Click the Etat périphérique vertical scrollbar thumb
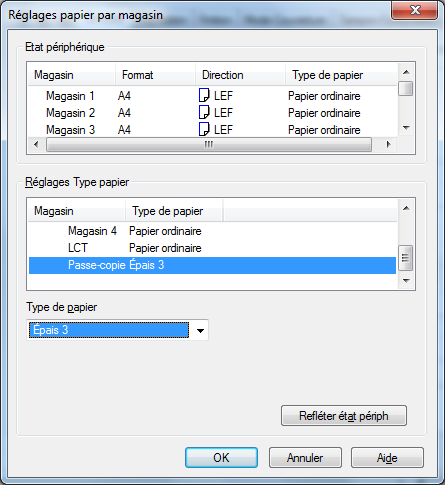 406,88
